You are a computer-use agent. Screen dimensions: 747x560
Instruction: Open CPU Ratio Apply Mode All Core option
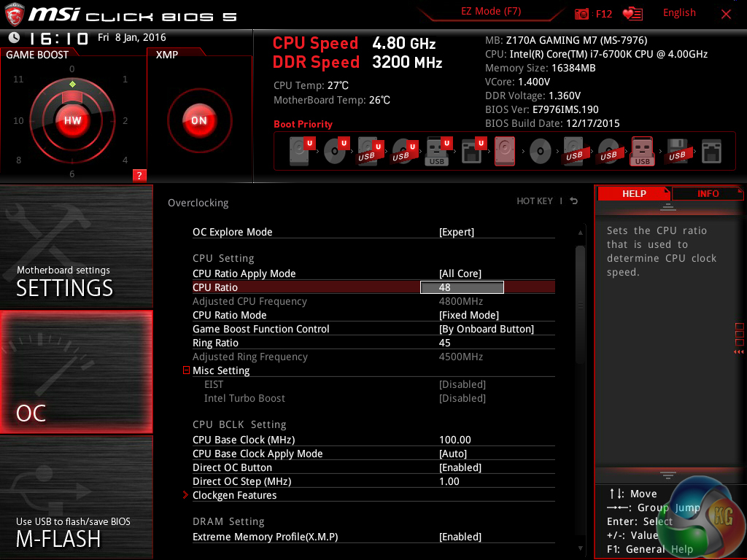(460, 273)
